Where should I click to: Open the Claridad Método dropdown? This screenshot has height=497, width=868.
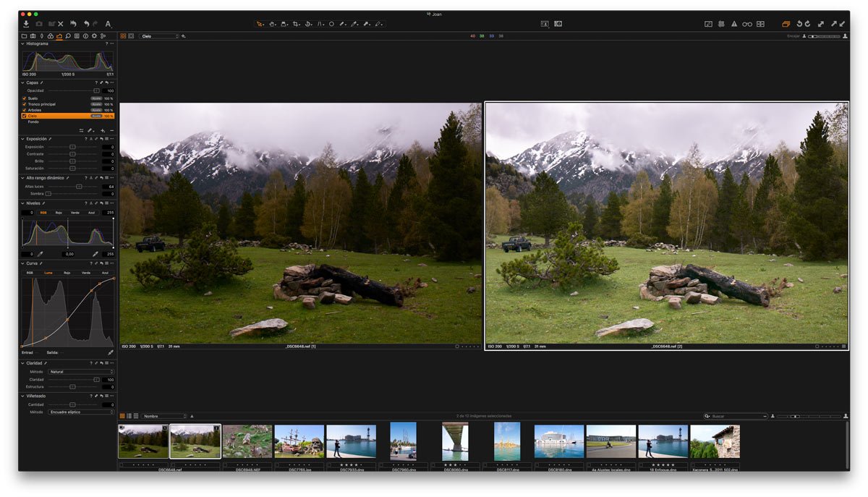click(x=80, y=372)
